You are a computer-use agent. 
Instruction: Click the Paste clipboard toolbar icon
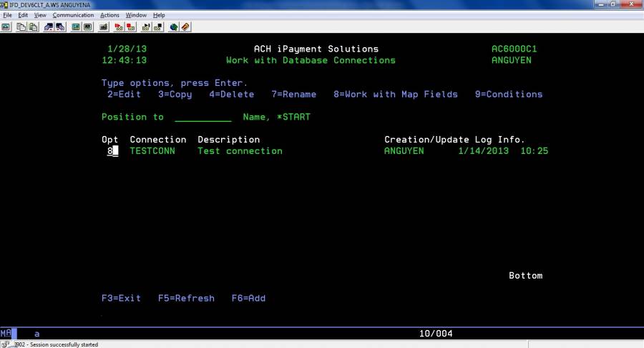point(33,27)
